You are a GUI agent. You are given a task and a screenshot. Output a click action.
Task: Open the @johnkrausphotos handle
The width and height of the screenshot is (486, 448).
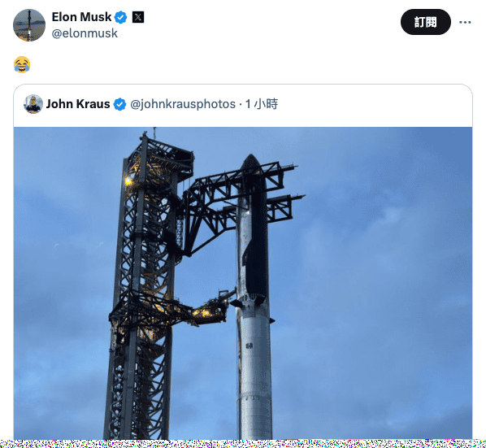pos(183,104)
